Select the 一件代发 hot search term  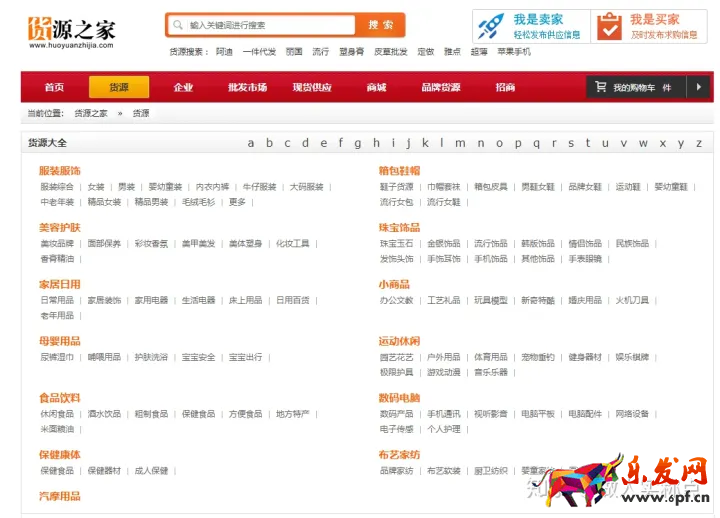259,51
